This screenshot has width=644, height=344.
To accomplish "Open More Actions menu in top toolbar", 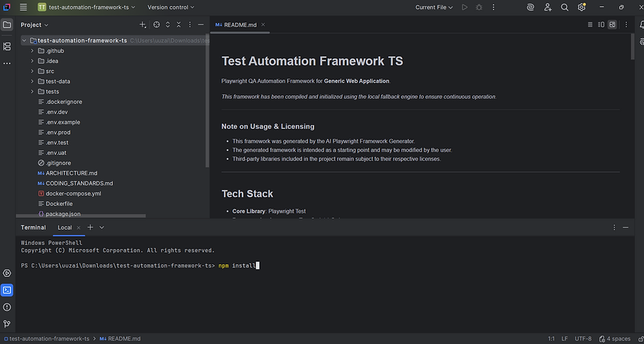I will (494, 7).
